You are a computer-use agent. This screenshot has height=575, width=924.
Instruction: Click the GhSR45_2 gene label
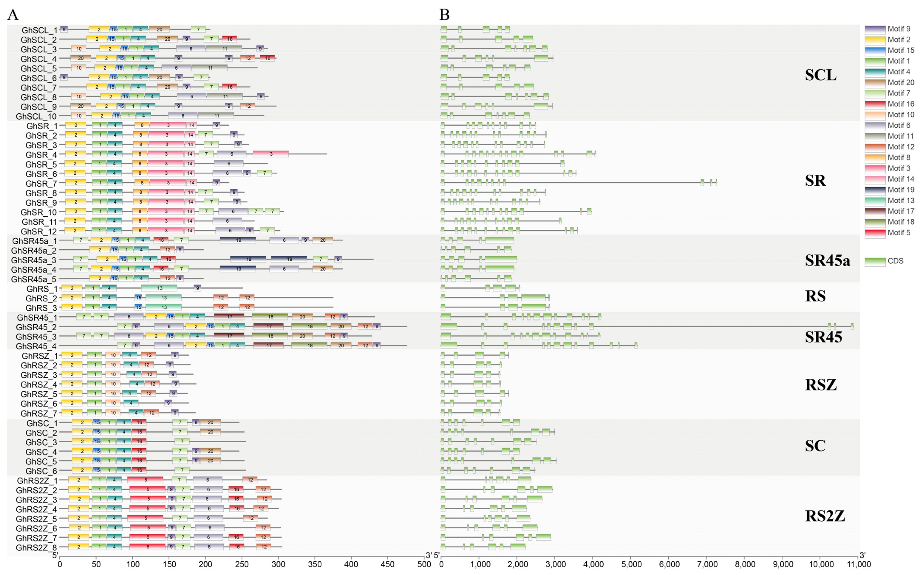click(x=36, y=327)
